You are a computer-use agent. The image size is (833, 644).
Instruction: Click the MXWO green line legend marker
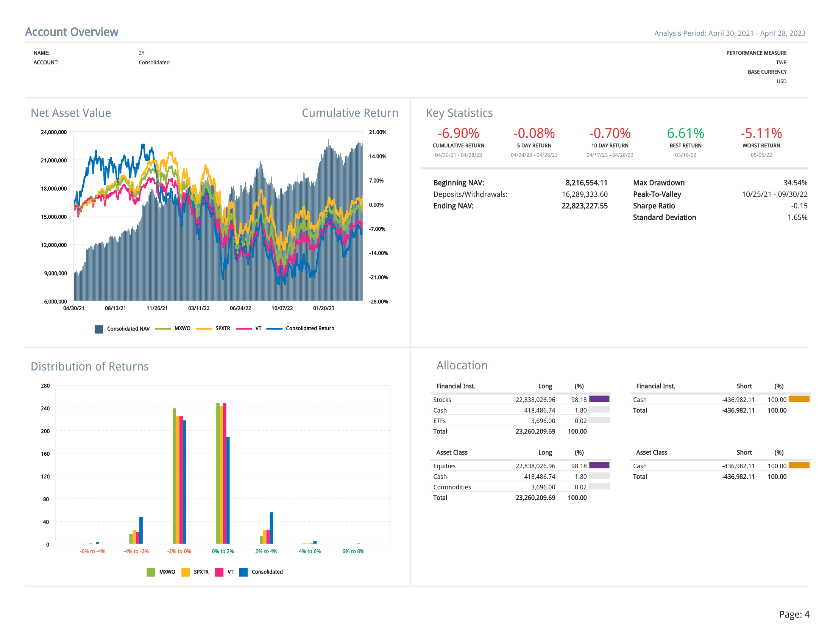tap(163, 328)
